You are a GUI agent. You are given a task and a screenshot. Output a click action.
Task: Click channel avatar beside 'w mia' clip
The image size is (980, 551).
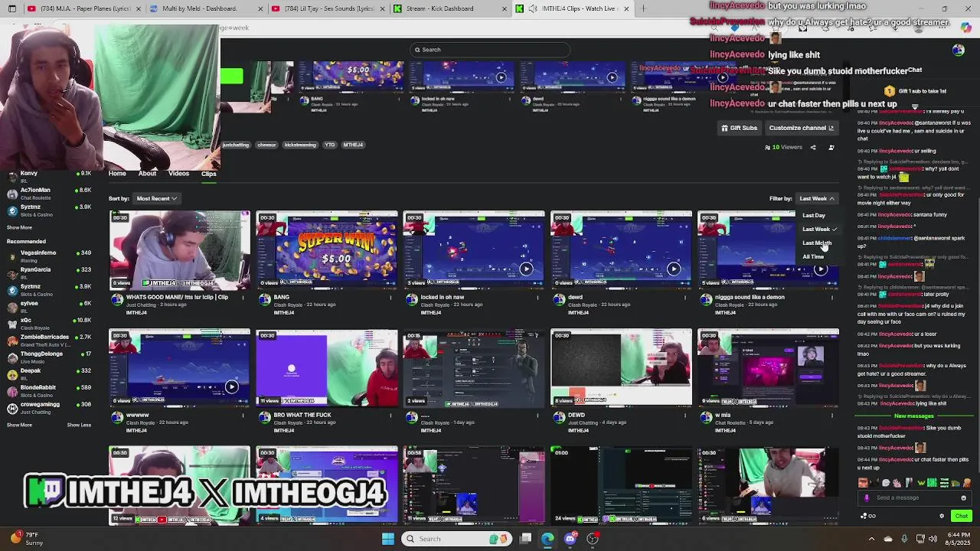click(x=706, y=417)
